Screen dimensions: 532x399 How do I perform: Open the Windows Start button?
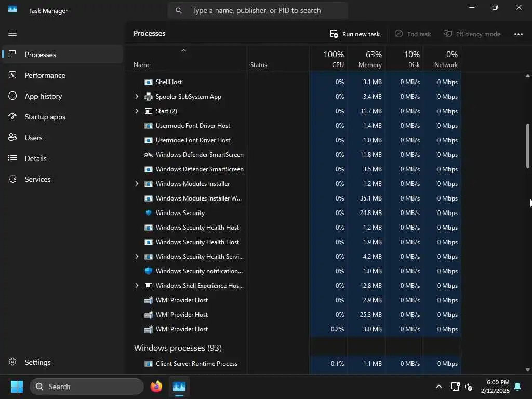pyautogui.click(x=17, y=387)
